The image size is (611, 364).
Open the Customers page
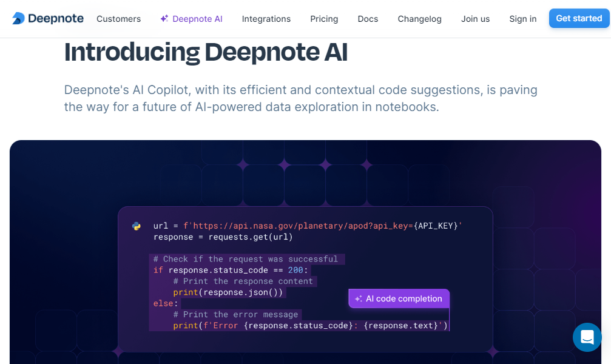[118, 19]
